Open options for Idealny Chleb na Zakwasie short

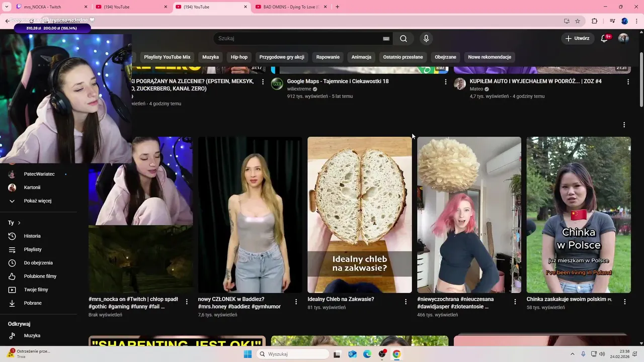(406, 302)
